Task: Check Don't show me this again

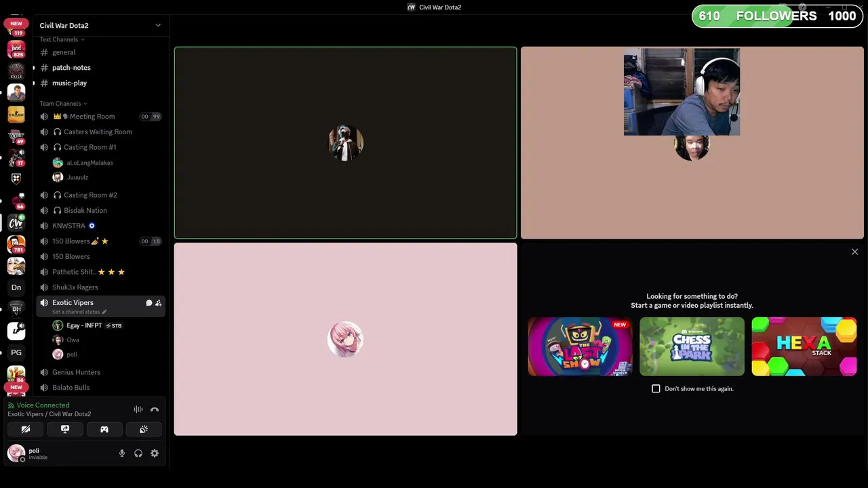Action: point(656,389)
